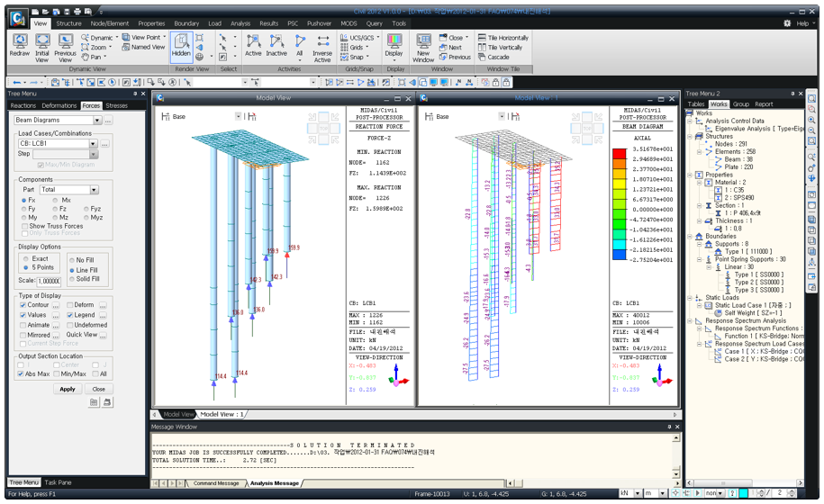This screenshot has height=504, width=824.
Task: Select the Model View : 1 bottom tab
Action: click(x=222, y=414)
